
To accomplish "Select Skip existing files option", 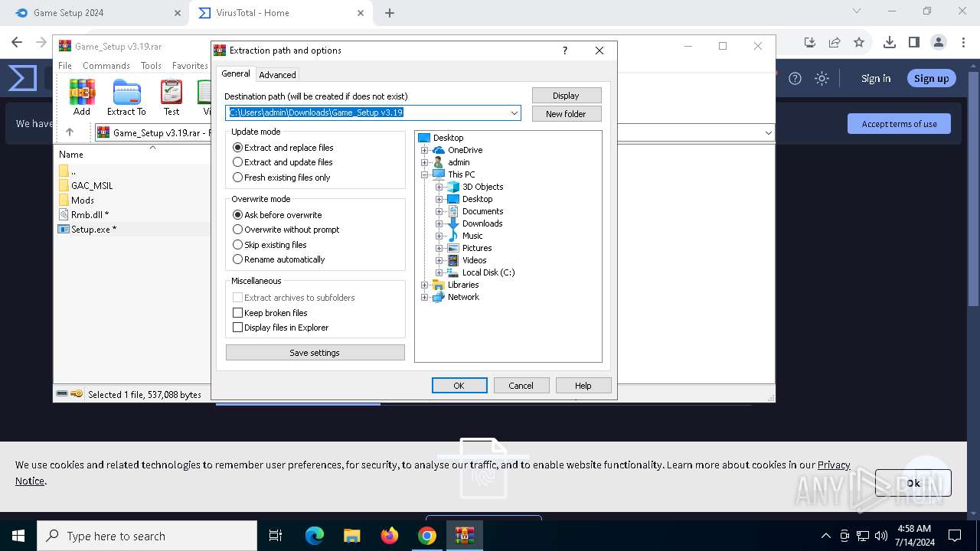I will (269, 245).
